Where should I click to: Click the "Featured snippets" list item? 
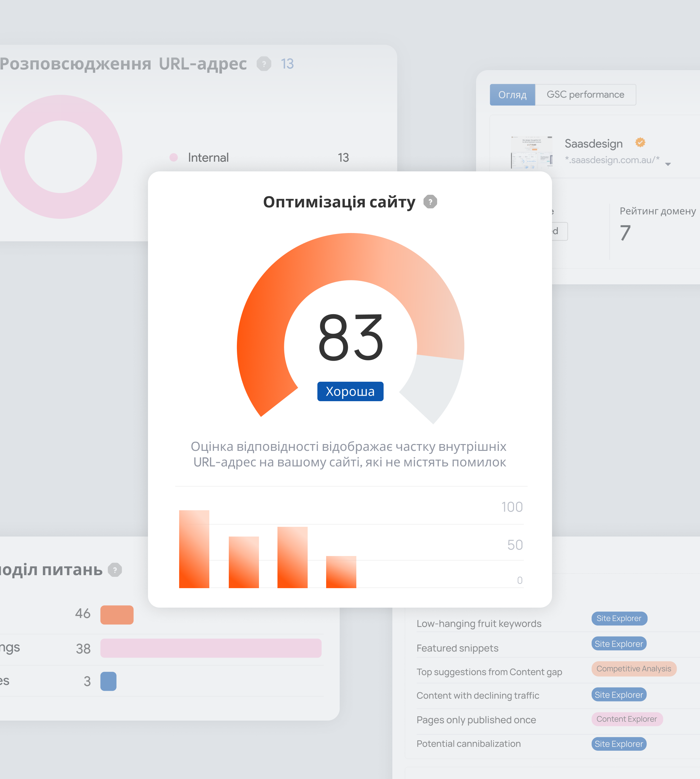pyautogui.click(x=458, y=648)
